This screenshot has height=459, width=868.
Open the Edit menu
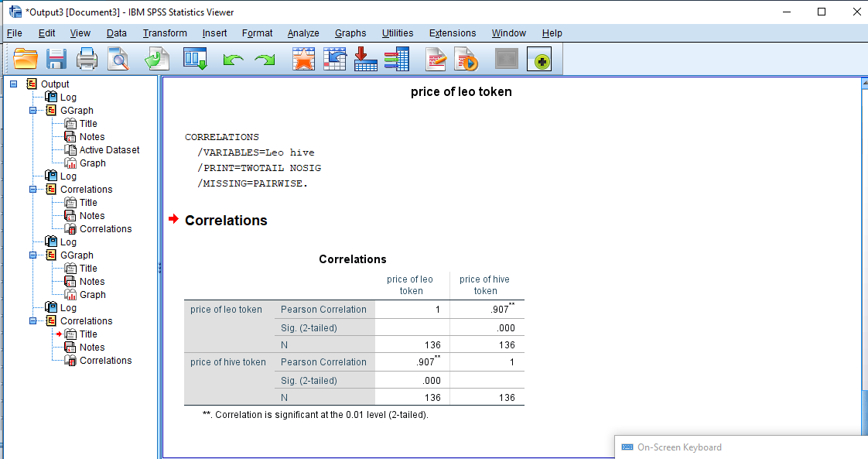pos(46,33)
